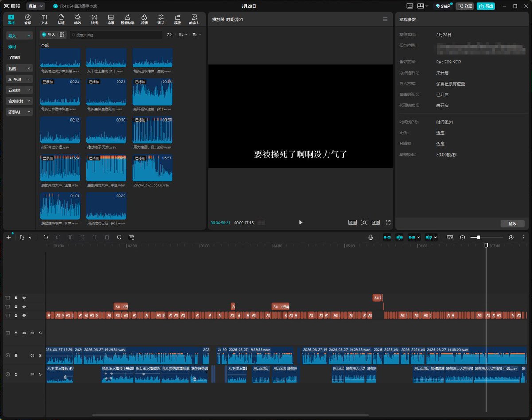This screenshot has height=420, width=532.
Task: Open the 文本 text panel
Action: click(44, 19)
